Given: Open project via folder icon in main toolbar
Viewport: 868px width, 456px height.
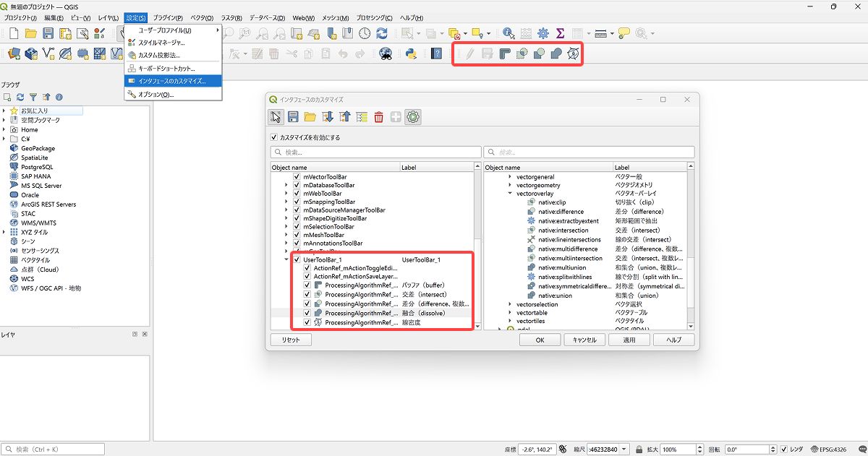Looking at the screenshot, I should click(x=31, y=33).
